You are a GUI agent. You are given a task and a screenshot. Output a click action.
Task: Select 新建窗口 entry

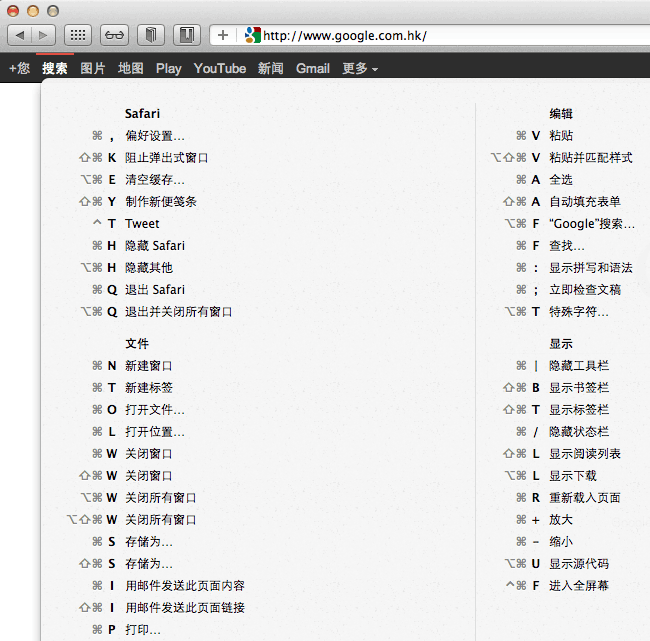point(149,366)
